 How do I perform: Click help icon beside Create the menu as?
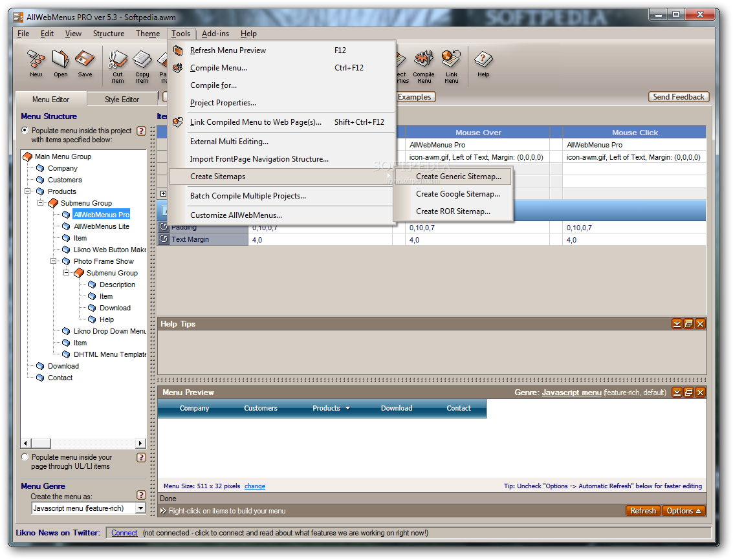[x=141, y=495]
